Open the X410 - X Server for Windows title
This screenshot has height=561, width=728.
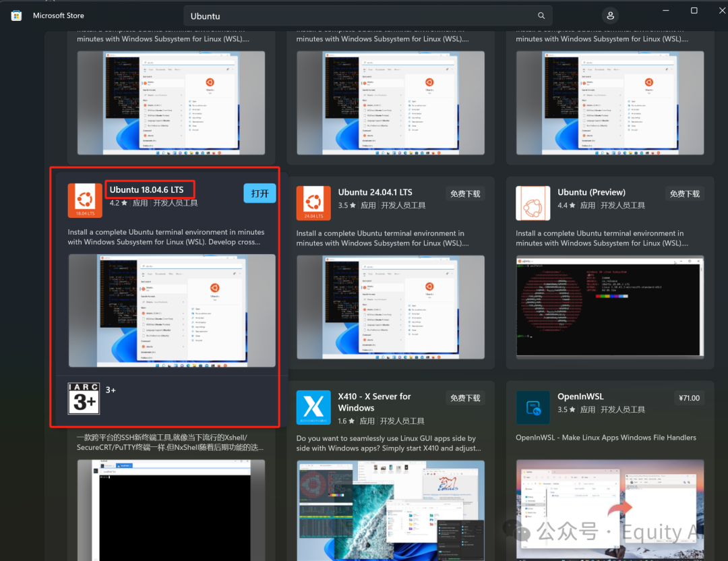tap(374, 402)
